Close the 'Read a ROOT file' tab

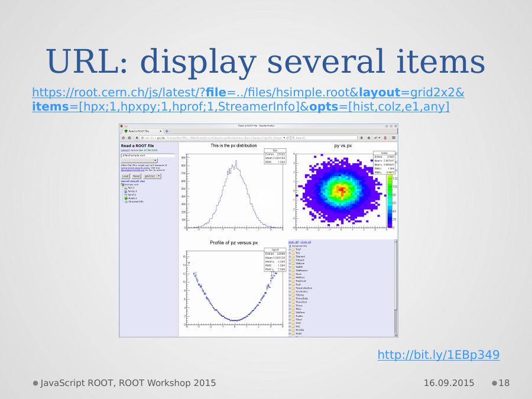(160, 131)
